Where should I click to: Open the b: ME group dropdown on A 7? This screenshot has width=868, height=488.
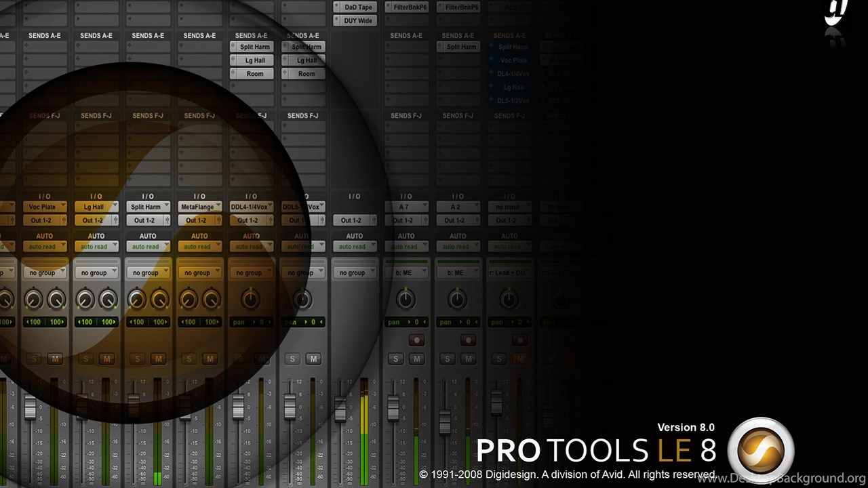coord(406,272)
